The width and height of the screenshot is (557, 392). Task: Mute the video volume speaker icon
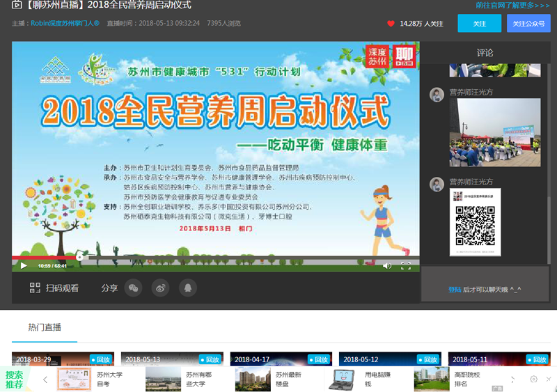click(x=387, y=265)
